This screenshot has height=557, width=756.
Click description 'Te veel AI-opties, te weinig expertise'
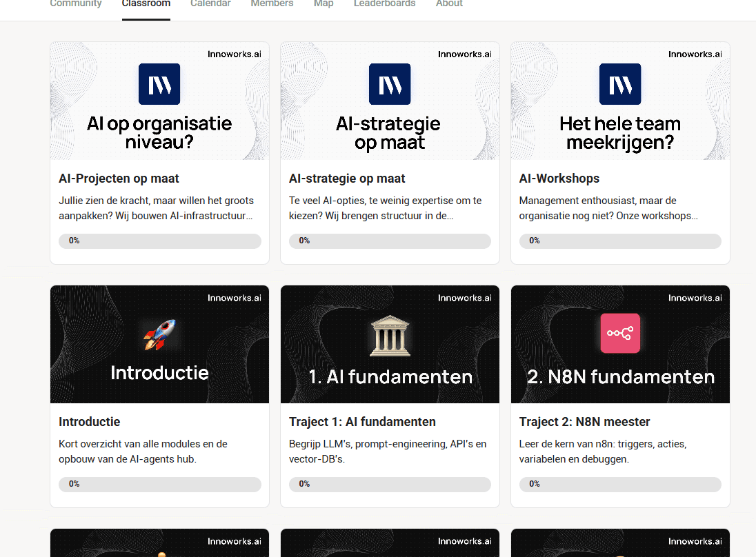click(385, 208)
